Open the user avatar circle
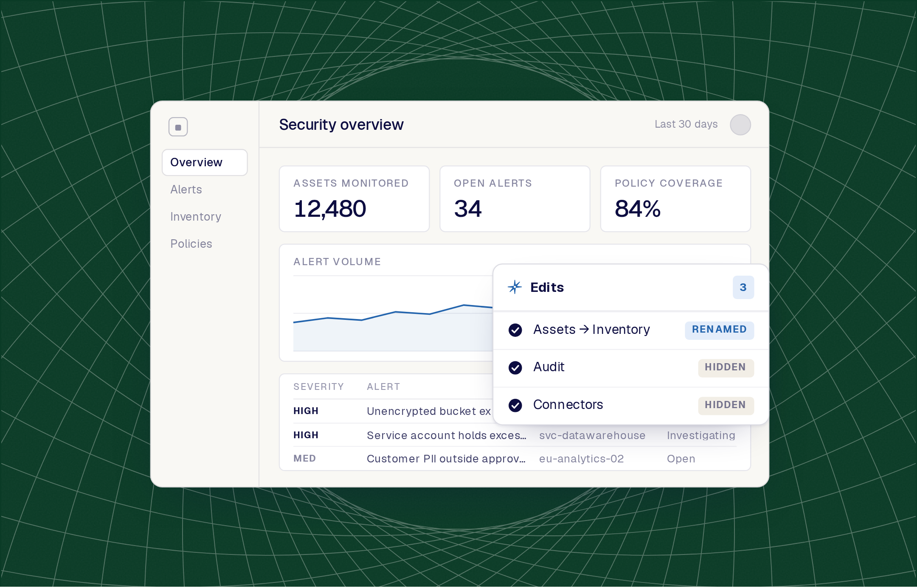 (740, 125)
